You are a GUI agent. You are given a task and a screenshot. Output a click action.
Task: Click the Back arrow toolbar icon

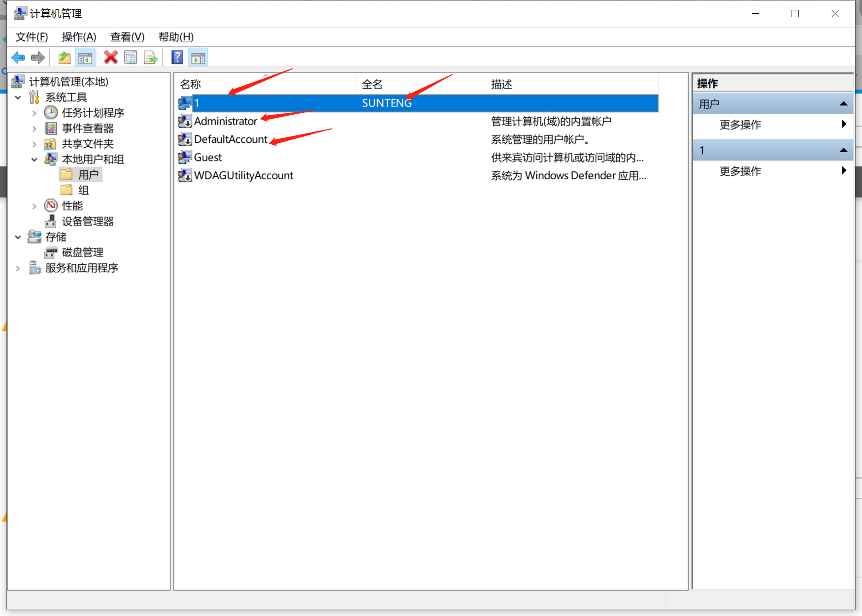[18, 58]
